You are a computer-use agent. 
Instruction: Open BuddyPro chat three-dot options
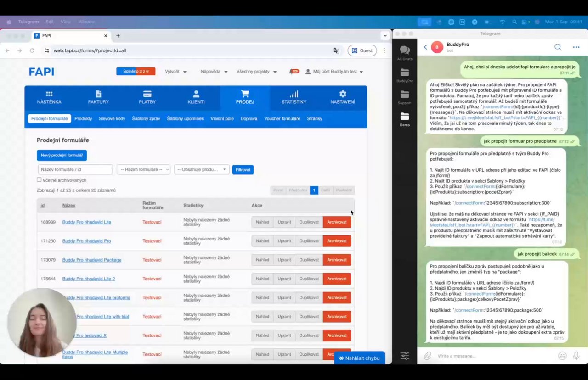coord(576,47)
